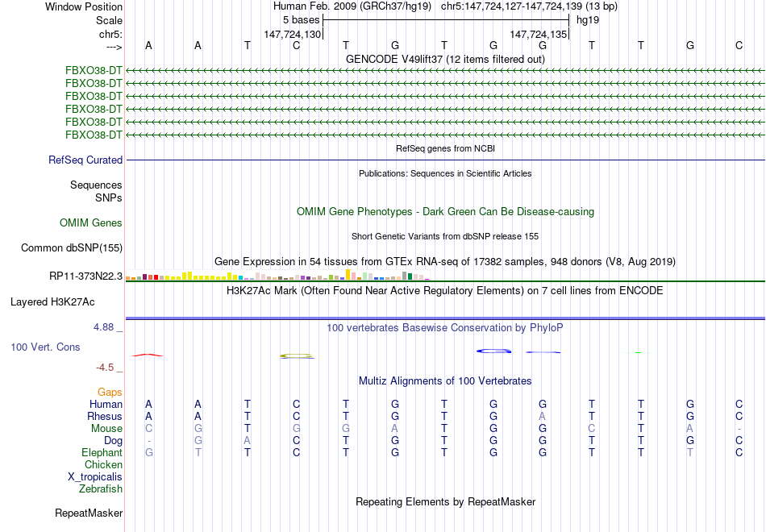Click the orange 'Gaps' label
This screenshot has width=766, height=532.
pos(110,393)
